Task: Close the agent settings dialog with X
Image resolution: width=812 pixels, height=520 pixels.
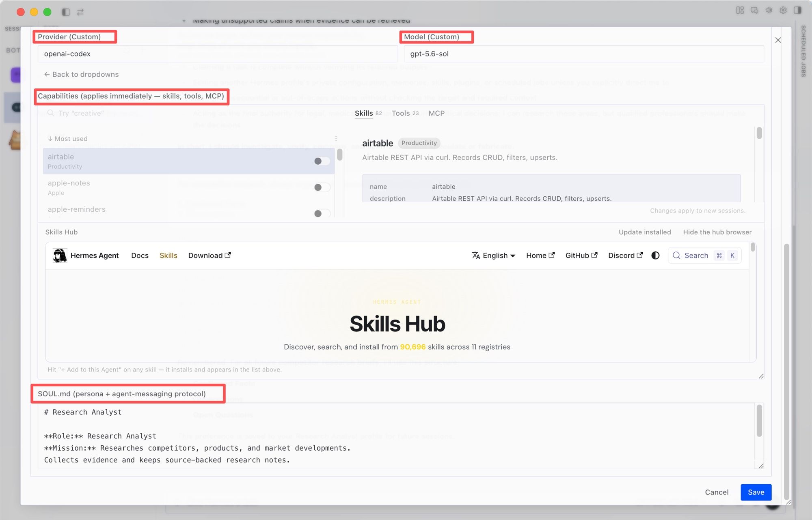Action: (x=778, y=40)
